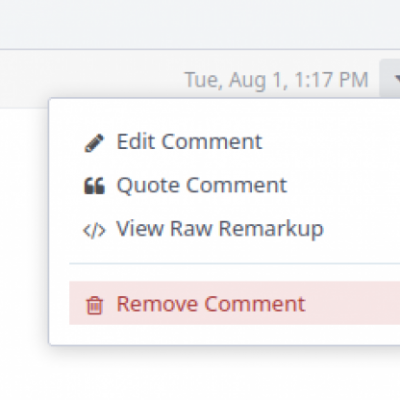Click the quotation marks icon
Image resolution: width=400 pixels, height=400 pixels.
tap(94, 186)
